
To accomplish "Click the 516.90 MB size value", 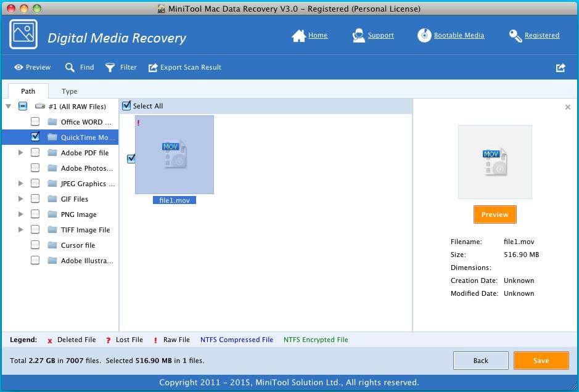I will (x=522, y=255).
